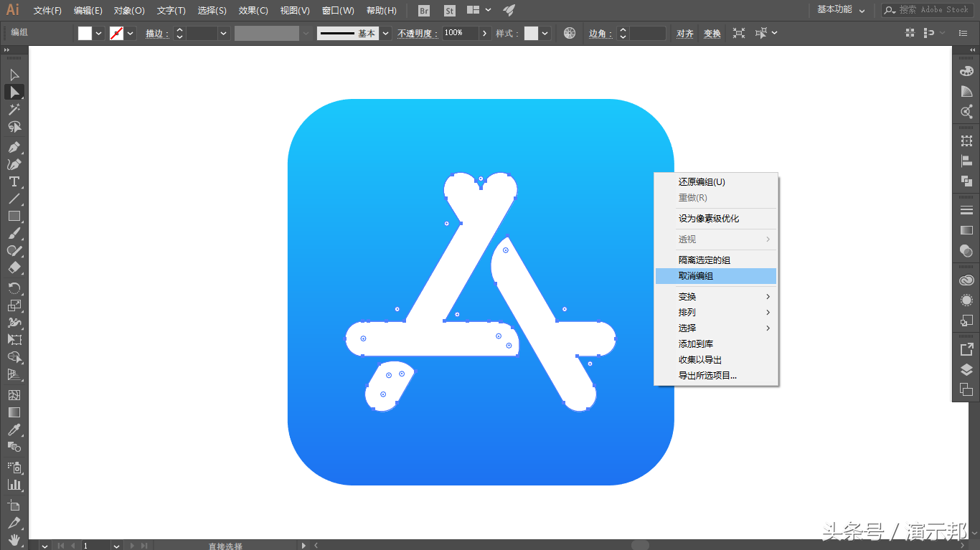Click the 不透明度 transparency link

tap(418, 34)
